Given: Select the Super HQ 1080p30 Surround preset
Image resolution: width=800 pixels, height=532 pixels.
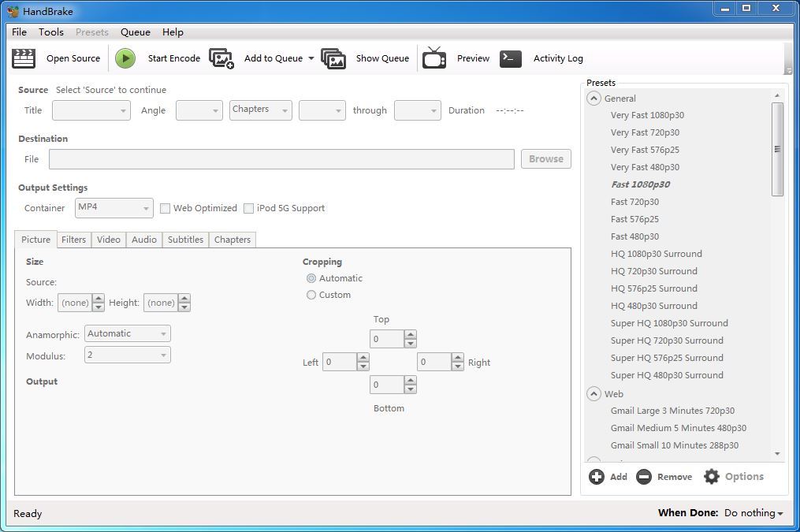Looking at the screenshot, I should [x=669, y=323].
